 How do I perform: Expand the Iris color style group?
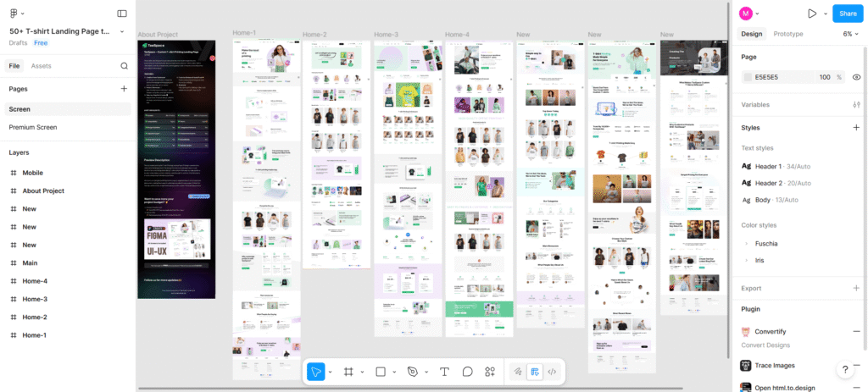746,260
